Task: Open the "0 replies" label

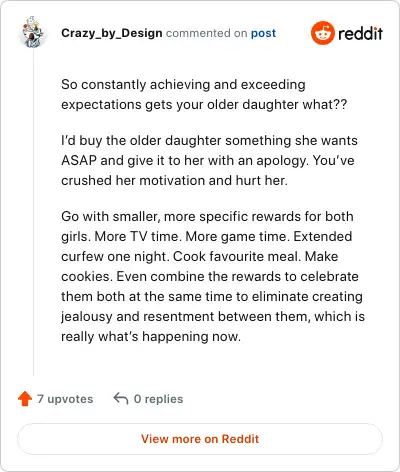Action: 158,399
